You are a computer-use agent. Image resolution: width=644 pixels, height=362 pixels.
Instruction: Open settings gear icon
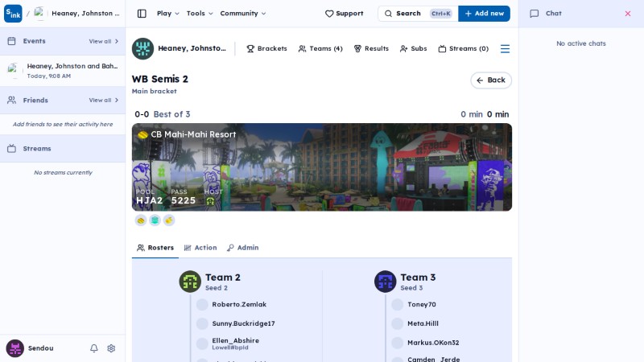point(111,348)
